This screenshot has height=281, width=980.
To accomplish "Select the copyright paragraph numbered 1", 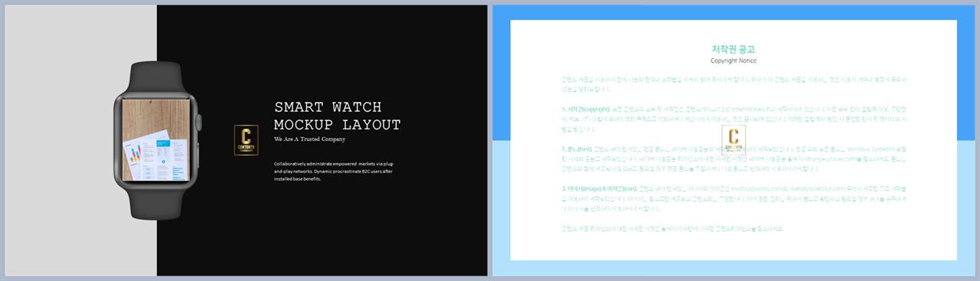I will (x=733, y=119).
